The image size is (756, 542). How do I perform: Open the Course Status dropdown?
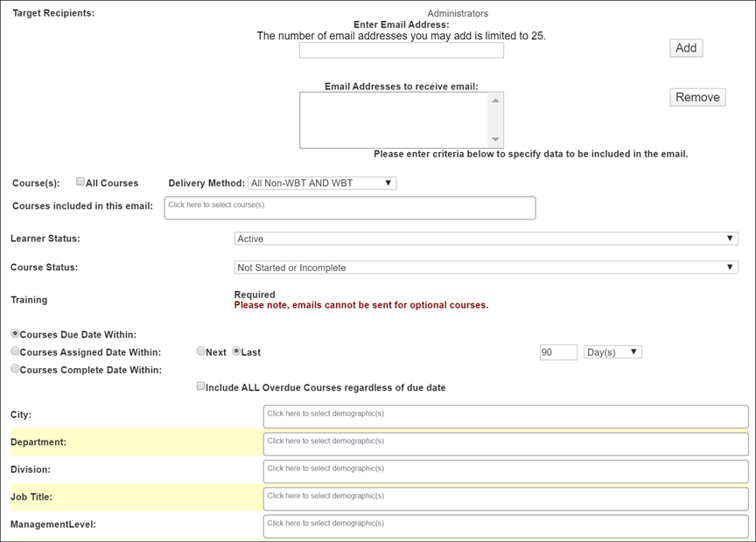tap(483, 268)
